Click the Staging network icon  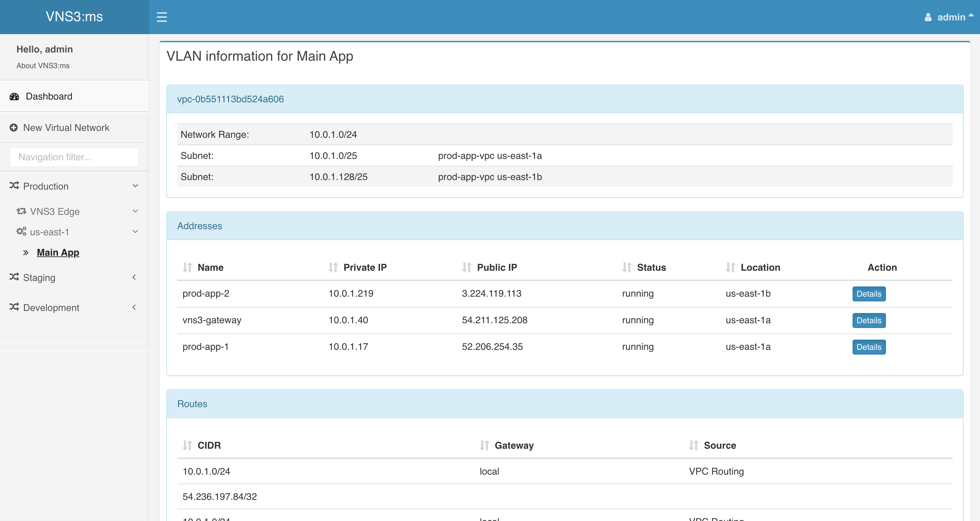14,277
